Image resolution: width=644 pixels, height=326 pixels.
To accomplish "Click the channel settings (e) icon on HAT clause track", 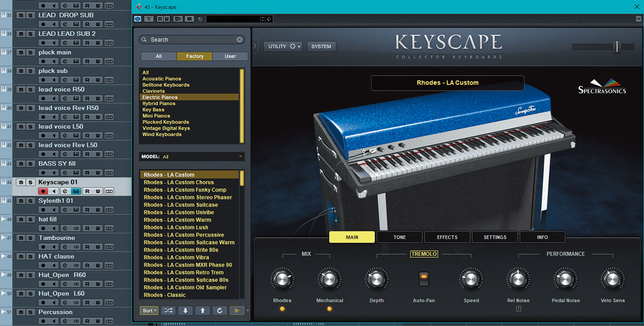I will click(x=65, y=265).
